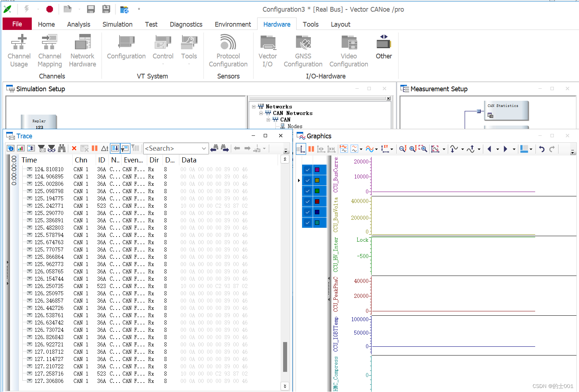Click zoom in icon in Graphics toolbar
Screen dimensions: 579x392
point(413,149)
